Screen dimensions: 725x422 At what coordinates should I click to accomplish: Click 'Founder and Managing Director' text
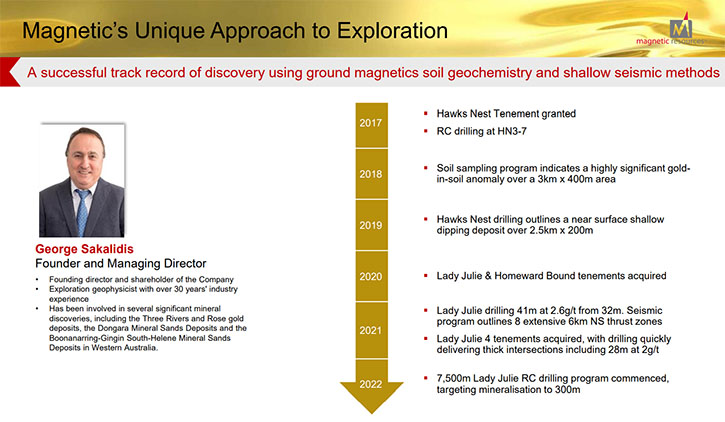coord(121,263)
